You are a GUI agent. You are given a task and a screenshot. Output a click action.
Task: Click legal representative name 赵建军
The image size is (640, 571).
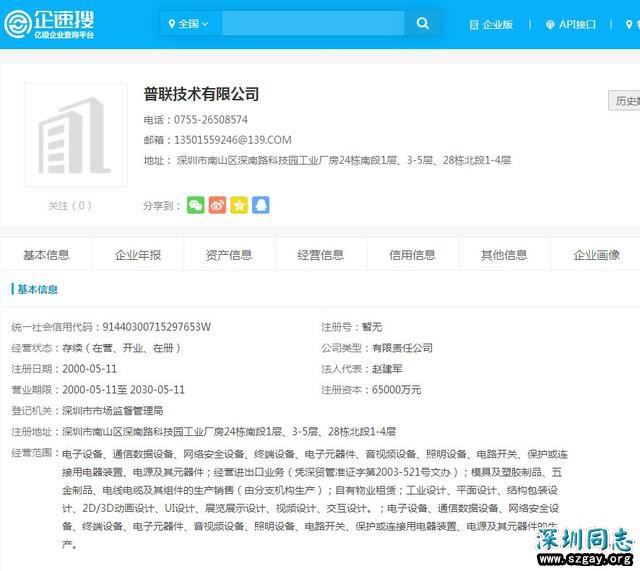tap(387, 369)
